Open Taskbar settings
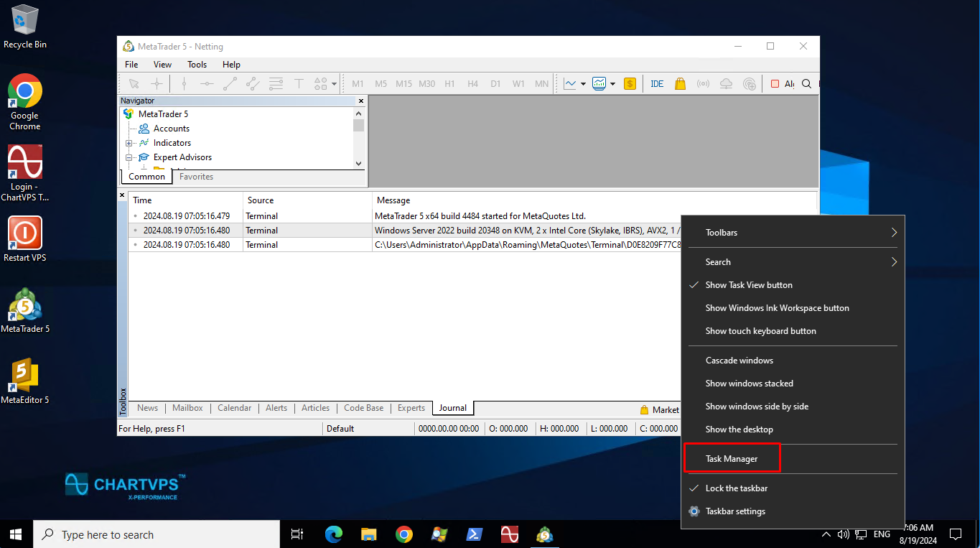 (x=735, y=511)
